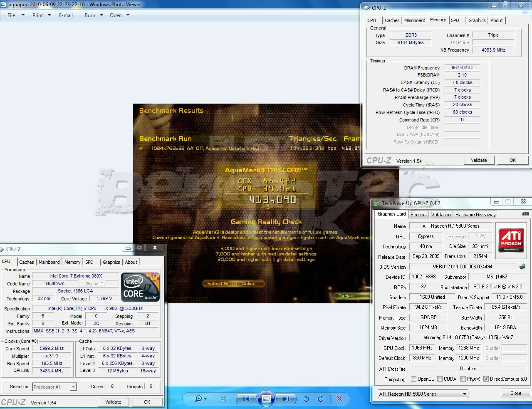Open the File menu in Photo Viewer
Image resolution: width=532 pixels, height=409 pixels.
coord(11,15)
